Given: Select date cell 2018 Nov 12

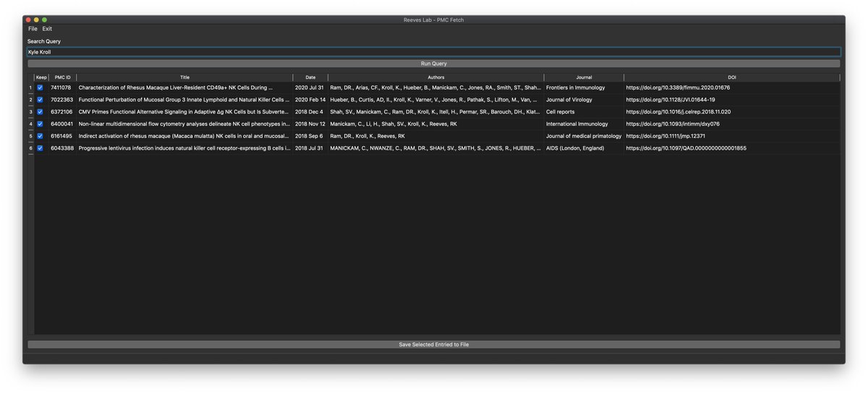Looking at the screenshot, I should (310, 124).
